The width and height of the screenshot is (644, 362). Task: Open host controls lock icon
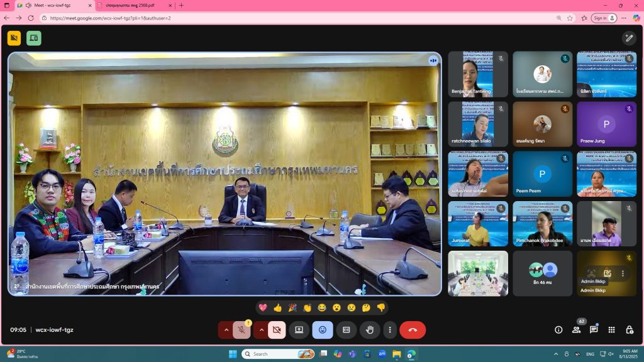click(629, 329)
